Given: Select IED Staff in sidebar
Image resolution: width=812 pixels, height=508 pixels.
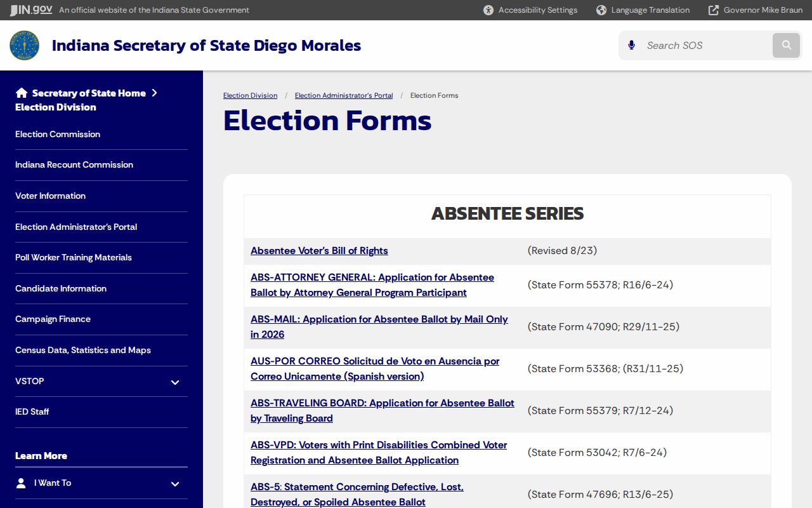Looking at the screenshot, I should 32,411.
